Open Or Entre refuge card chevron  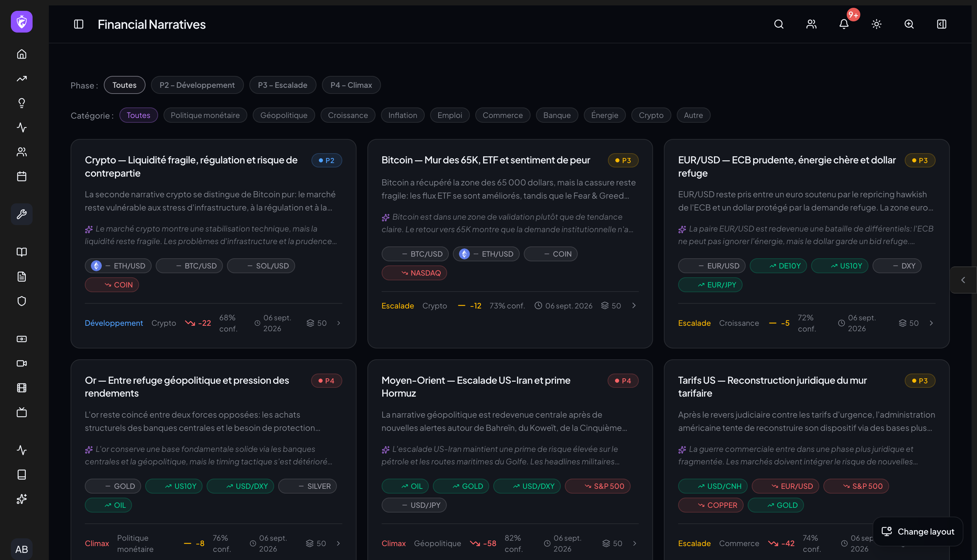[338, 543]
